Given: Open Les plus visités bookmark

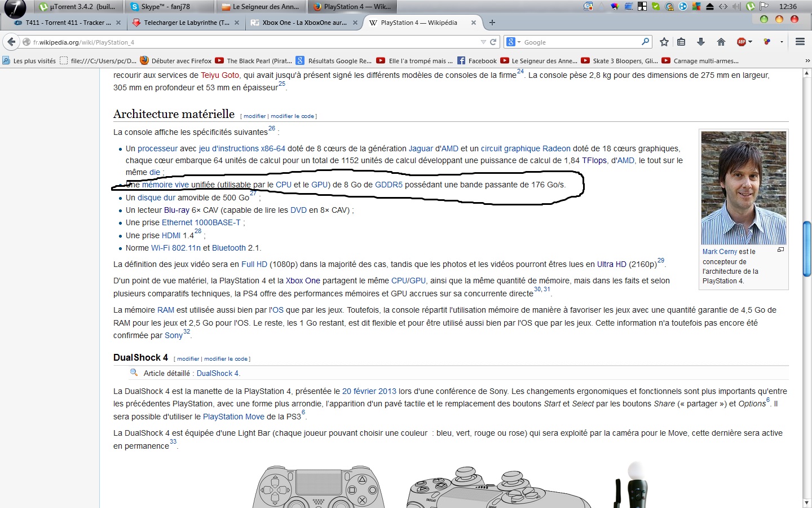Looking at the screenshot, I should [x=29, y=61].
